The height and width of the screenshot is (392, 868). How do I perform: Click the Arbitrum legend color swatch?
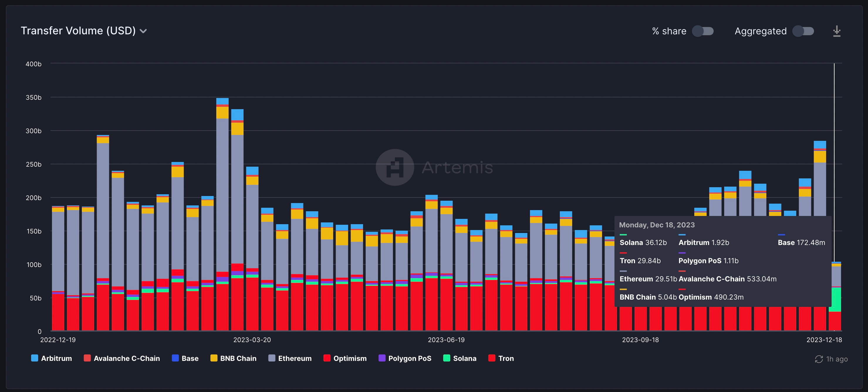34,358
